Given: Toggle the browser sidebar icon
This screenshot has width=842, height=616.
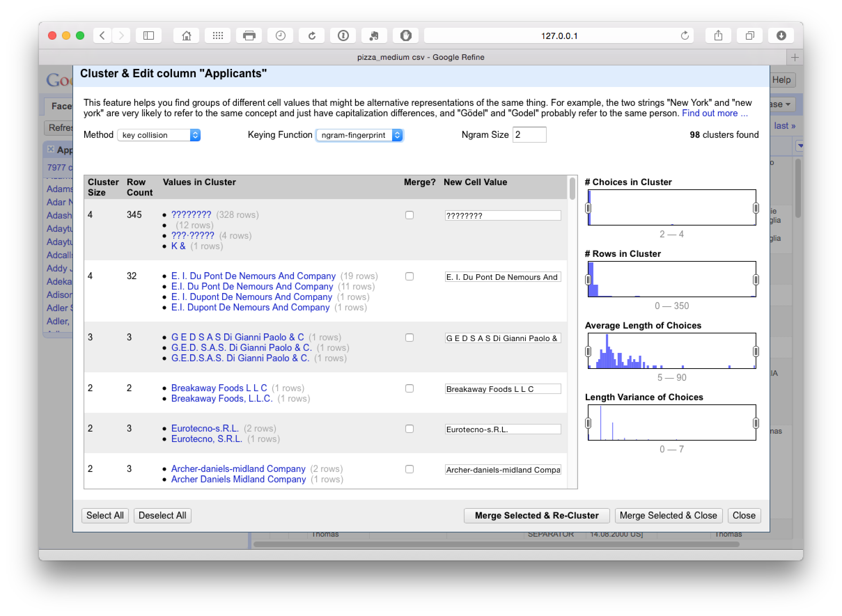Looking at the screenshot, I should click(x=149, y=36).
